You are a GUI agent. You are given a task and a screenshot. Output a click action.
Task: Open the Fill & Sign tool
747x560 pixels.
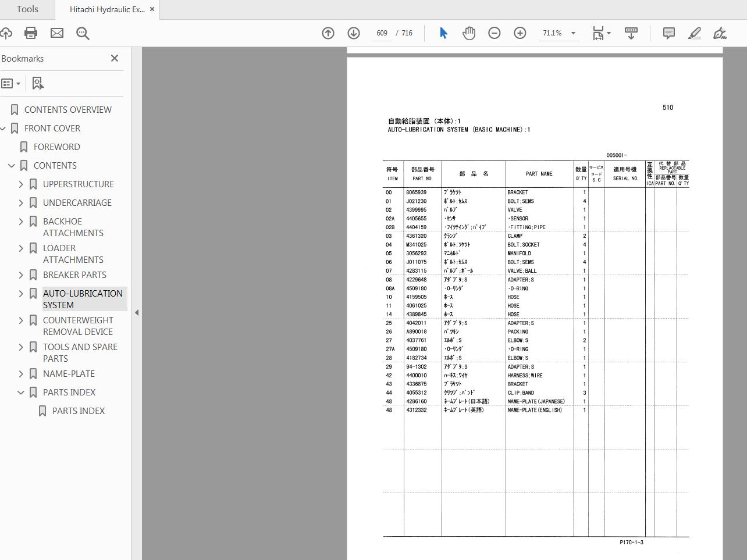pyautogui.click(x=720, y=33)
